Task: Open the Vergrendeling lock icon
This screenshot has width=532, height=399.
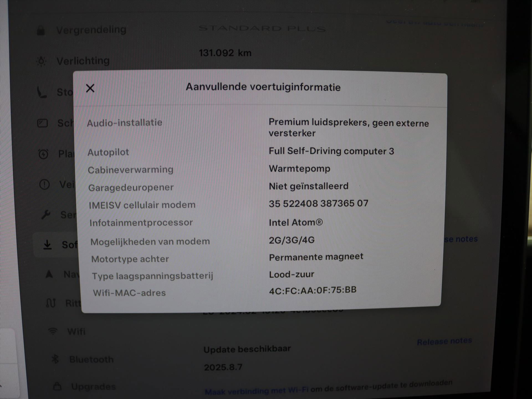Action: pos(41,30)
